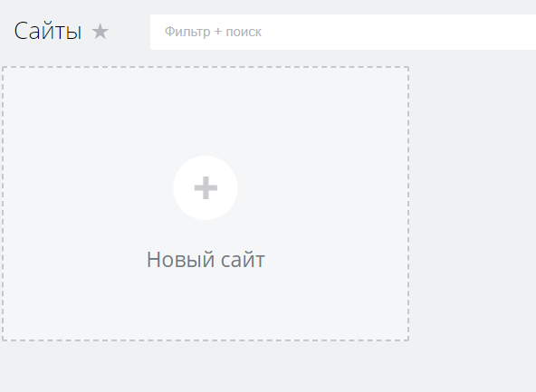This screenshot has height=392, width=536.
Task: Click the Фильтр + поиск placeholder text
Action: tap(213, 32)
